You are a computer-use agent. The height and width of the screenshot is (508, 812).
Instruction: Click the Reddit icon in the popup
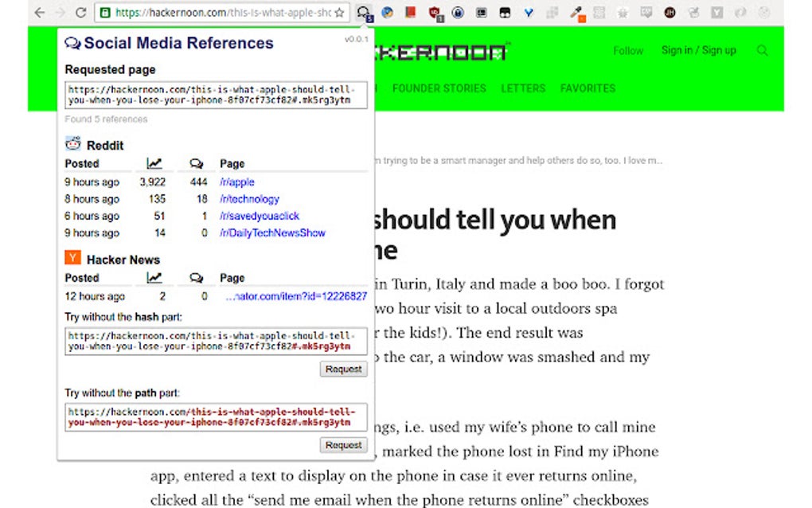click(71, 143)
